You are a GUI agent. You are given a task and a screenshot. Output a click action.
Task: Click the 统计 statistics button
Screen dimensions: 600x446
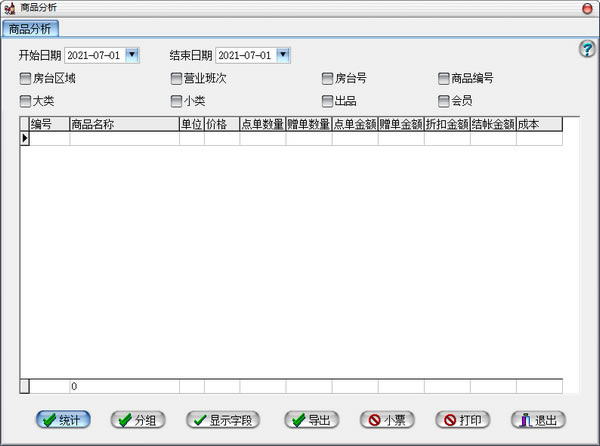(62, 420)
